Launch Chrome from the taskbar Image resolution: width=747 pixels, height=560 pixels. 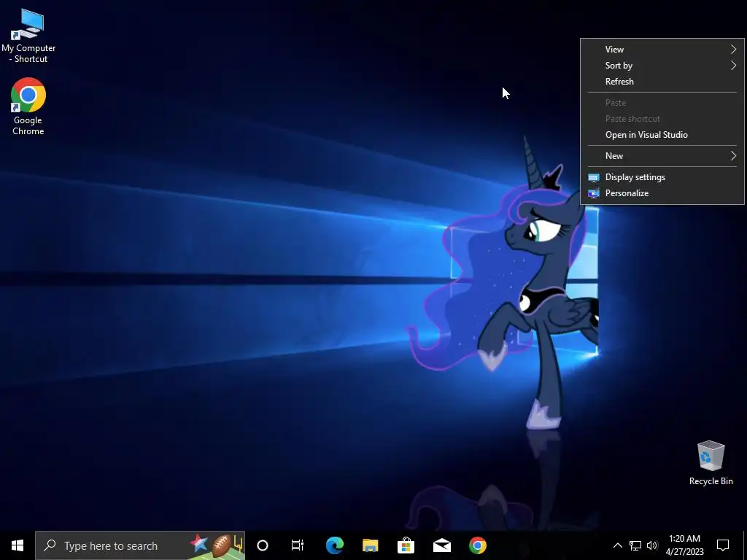click(477, 545)
